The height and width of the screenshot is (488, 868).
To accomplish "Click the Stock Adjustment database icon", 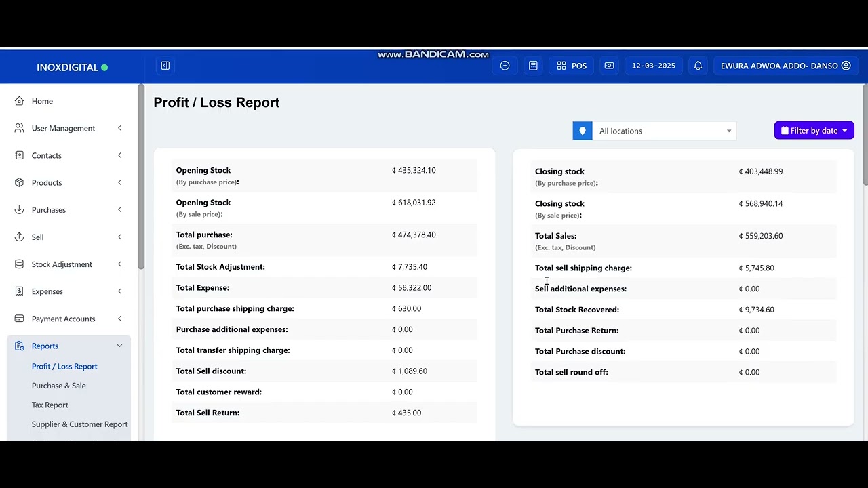I will click(x=19, y=264).
